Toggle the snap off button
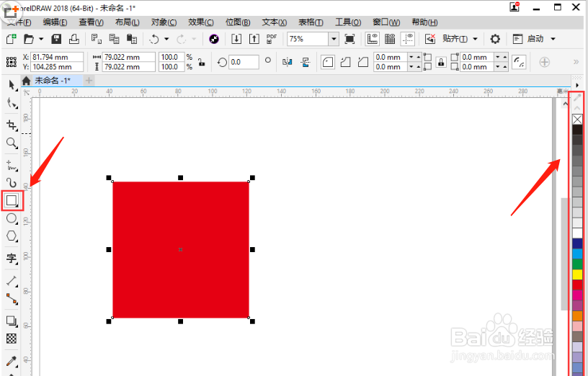588x376 pixels. tap(429, 39)
